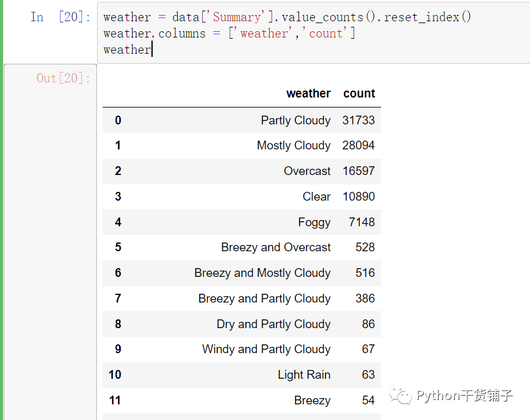Viewport: 530px width, 420px height.
Task: Click count 386 in row 7
Action: (x=365, y=299)
